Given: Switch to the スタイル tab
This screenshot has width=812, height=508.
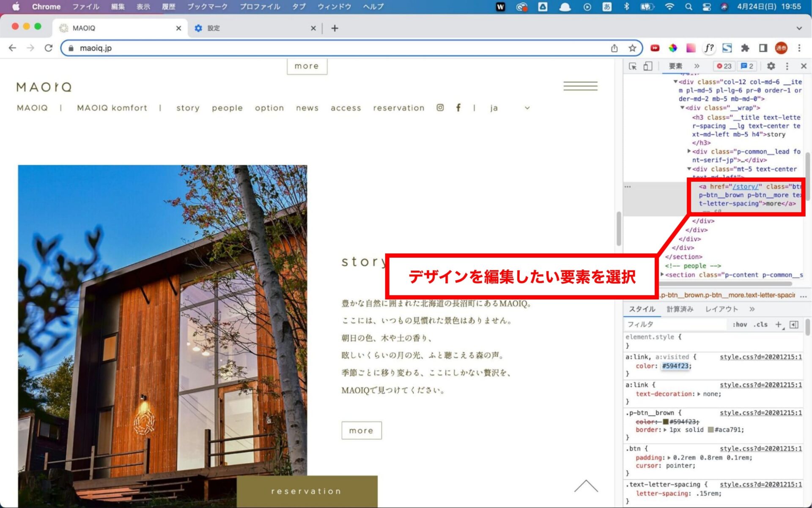Looking at the screenshot, I should 642,309.
